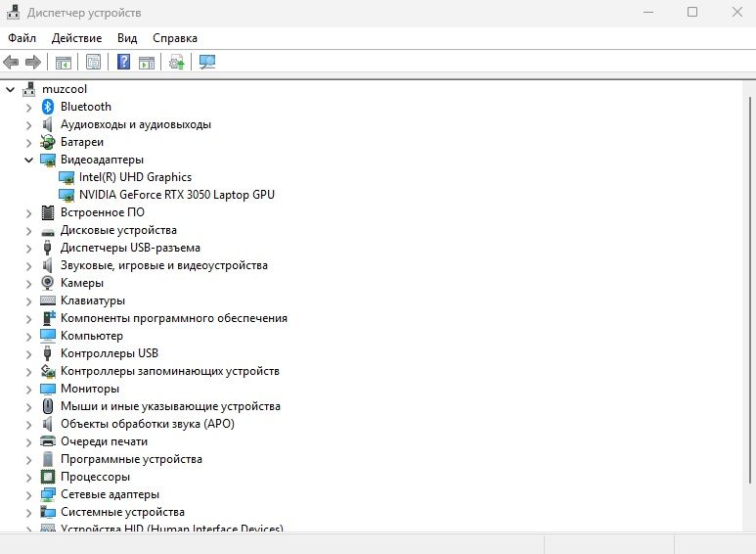756x554 pixels.
Task: Select Очереди печати label
Action: (x=104, y=441)
